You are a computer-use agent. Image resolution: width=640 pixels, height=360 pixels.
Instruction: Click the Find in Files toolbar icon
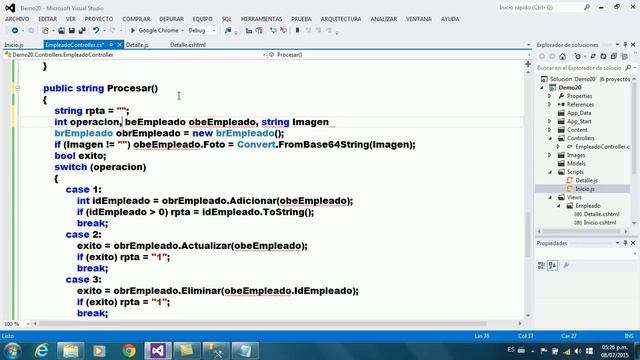[x=228, y=31]
